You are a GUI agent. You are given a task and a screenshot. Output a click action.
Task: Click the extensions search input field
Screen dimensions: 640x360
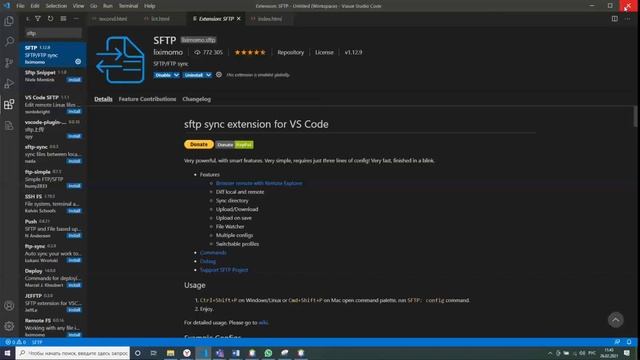[x=53, y=33]
